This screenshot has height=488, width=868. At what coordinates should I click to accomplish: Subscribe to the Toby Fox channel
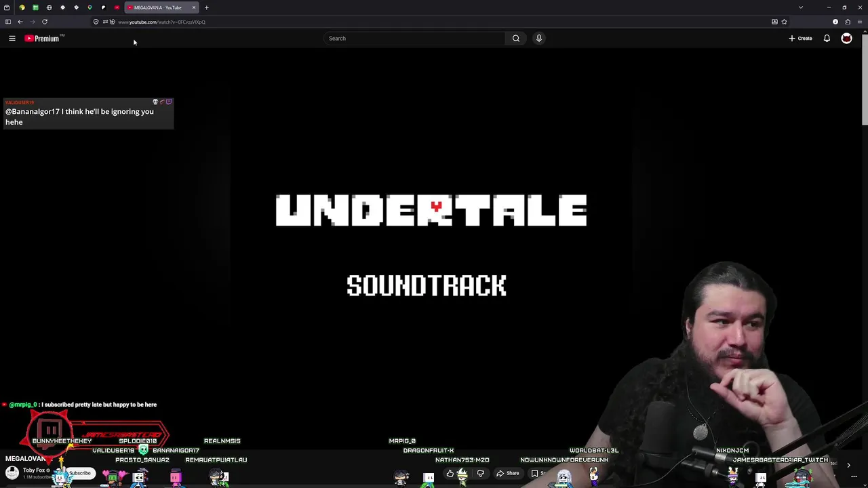point(79,473)
